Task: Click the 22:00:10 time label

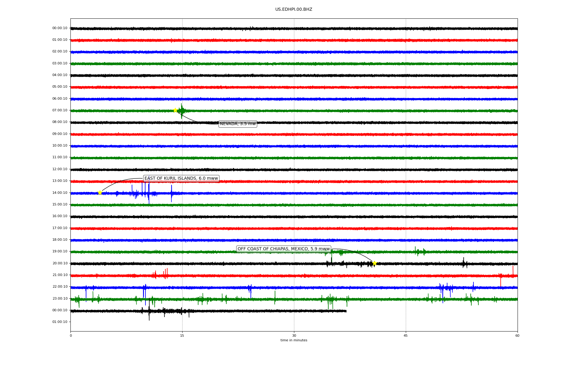Action: point(60,287)
